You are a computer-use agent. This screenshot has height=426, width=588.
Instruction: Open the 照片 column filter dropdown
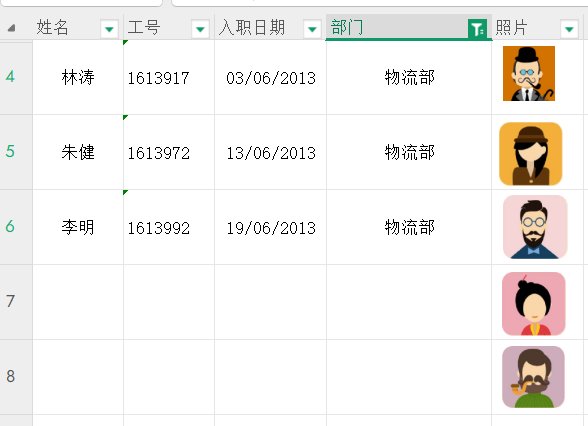click(x=569, y=29)
